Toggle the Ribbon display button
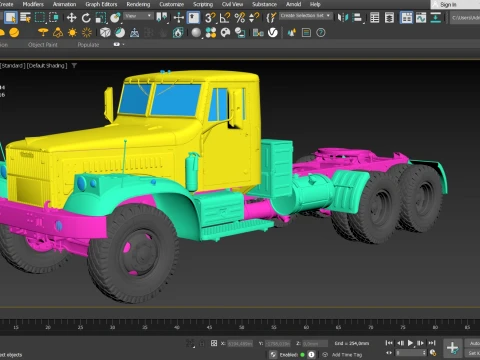 pos(406,17)
